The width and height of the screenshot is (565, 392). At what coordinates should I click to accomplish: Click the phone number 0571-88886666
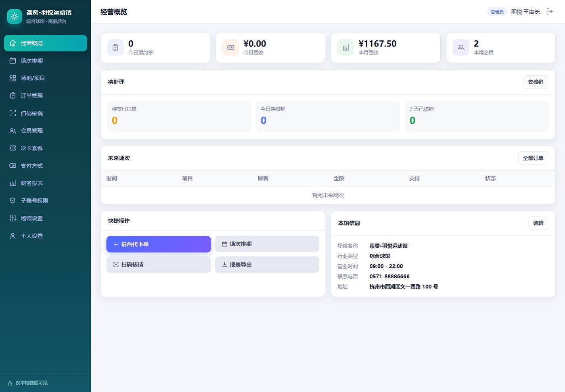click(x=389, y=276)
